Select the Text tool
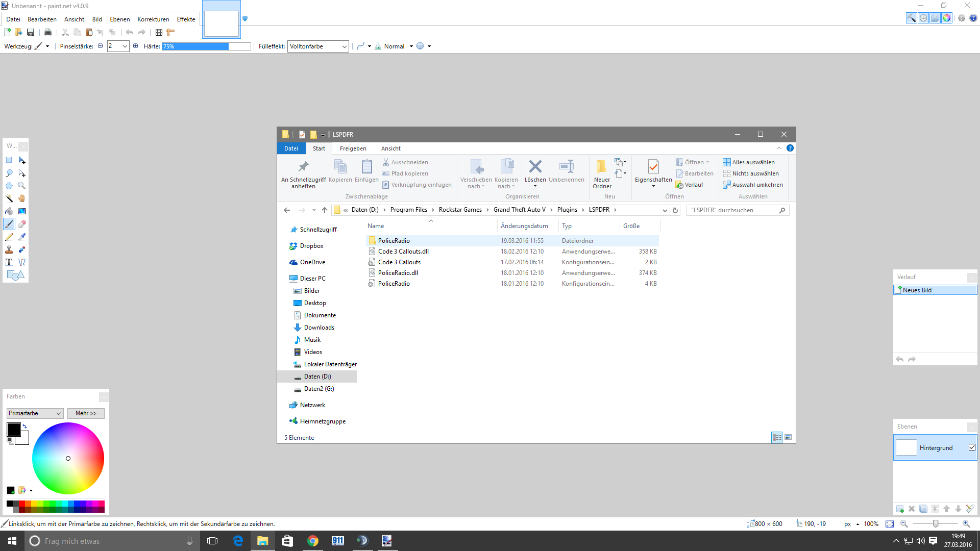Image resolution: width=980 pixels, height=551 pixels. point(9,262)
